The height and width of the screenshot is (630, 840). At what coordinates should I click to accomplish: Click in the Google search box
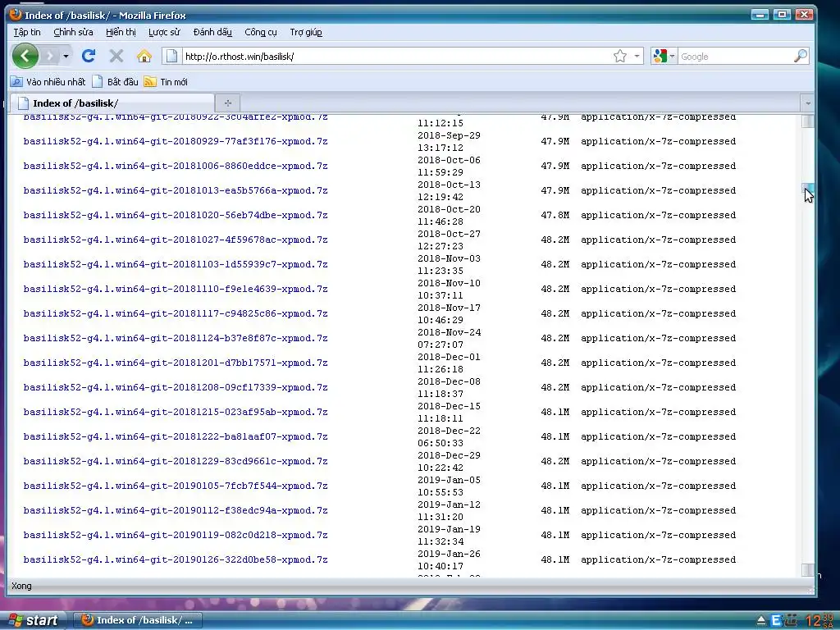pyautogui.click(x=735, y=57)
